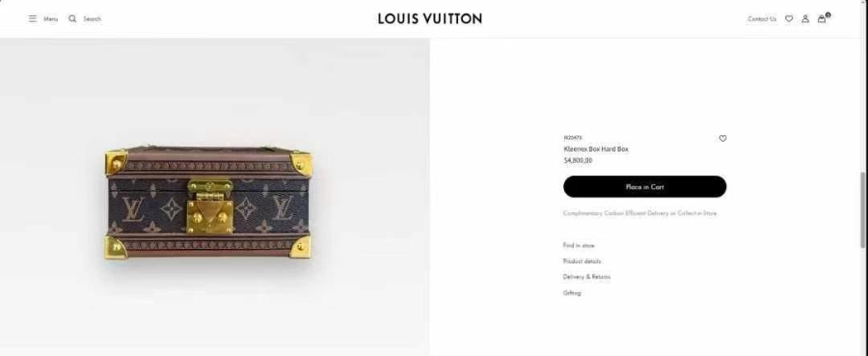The height and width of the screenshot is (356, 868).
Task: Click the Kleenex Box Hard Box title
Action: coord(596,149)
